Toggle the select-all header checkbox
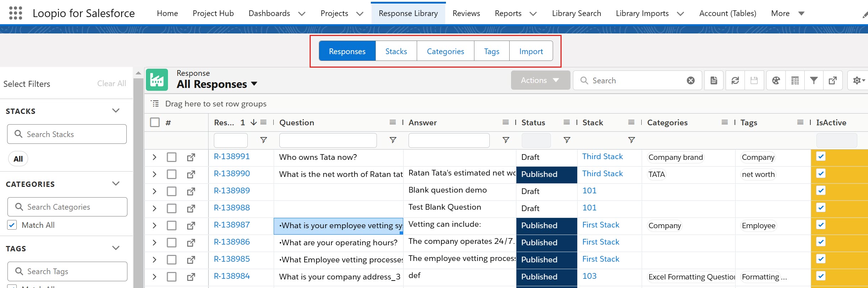 155,122
